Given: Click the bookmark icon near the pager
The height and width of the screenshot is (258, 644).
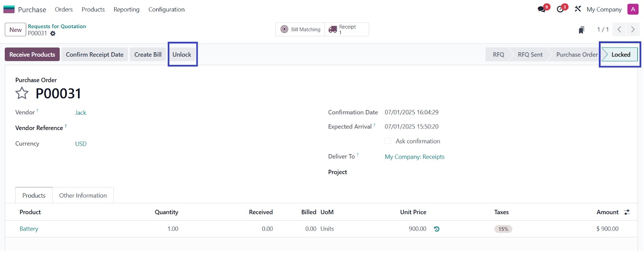Looking at the screenshot, I should pyautogui.click(x=581, y=30).
